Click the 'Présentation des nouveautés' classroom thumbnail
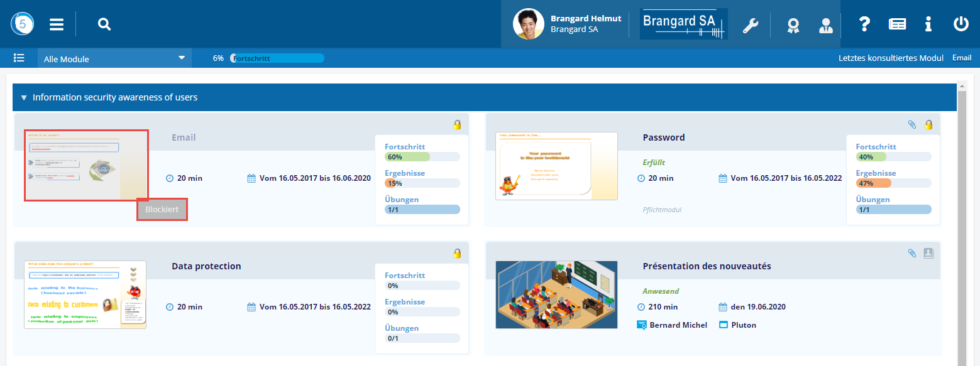The width and height of the screenshot is (980, 366). (x=556, y=294)
